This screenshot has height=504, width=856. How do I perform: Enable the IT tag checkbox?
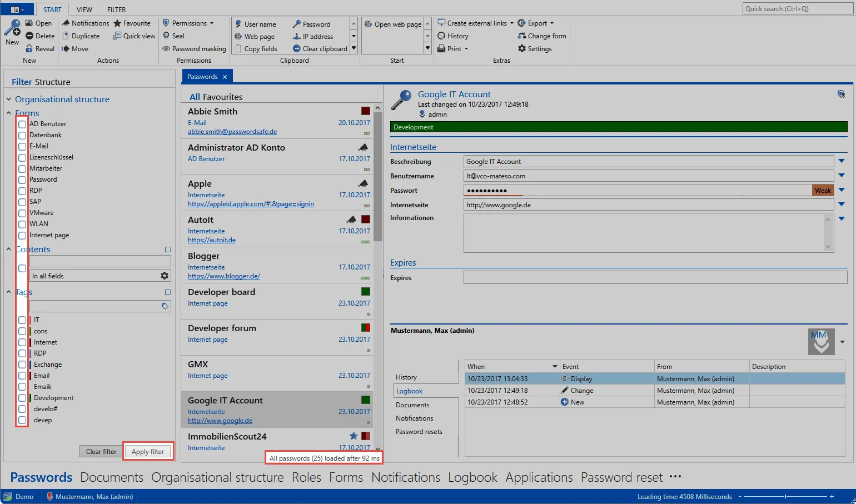tap(22, 320)
